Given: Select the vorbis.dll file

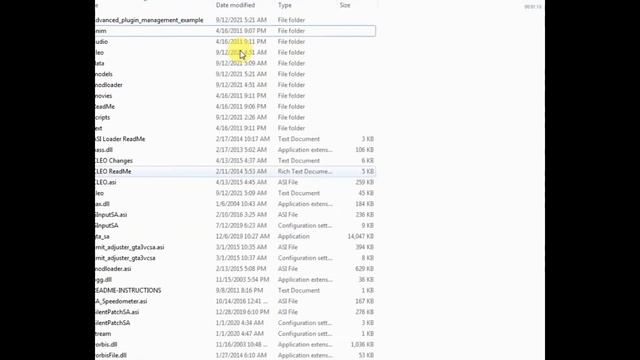Looking at the screenshot, I should 235,344.
